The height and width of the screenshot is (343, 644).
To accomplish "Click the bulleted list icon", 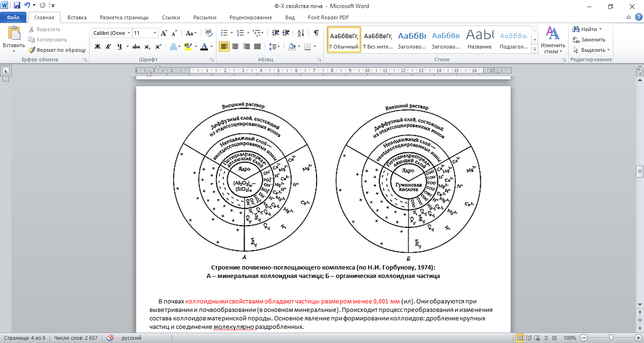I will pyautogui.click(x=224, y=33).
